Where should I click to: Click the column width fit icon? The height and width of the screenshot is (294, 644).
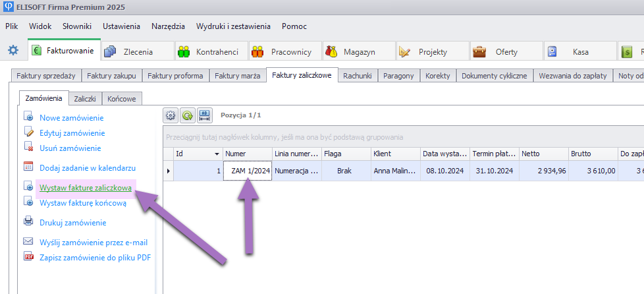click(x=204, y=115)
